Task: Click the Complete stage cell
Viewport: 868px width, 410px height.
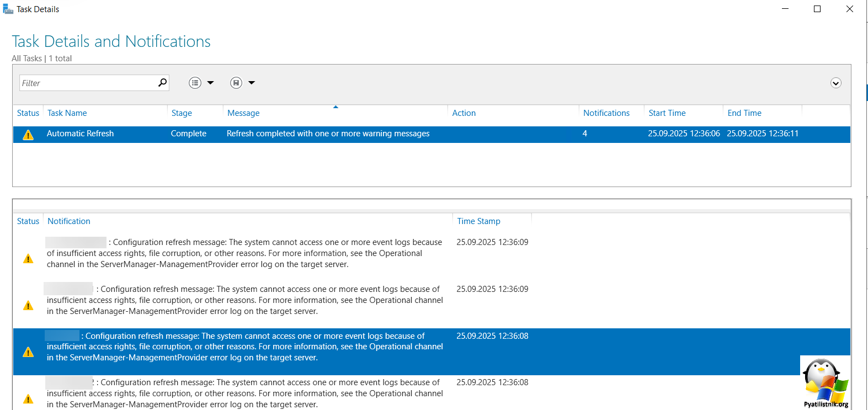Action: coord(189,134)
